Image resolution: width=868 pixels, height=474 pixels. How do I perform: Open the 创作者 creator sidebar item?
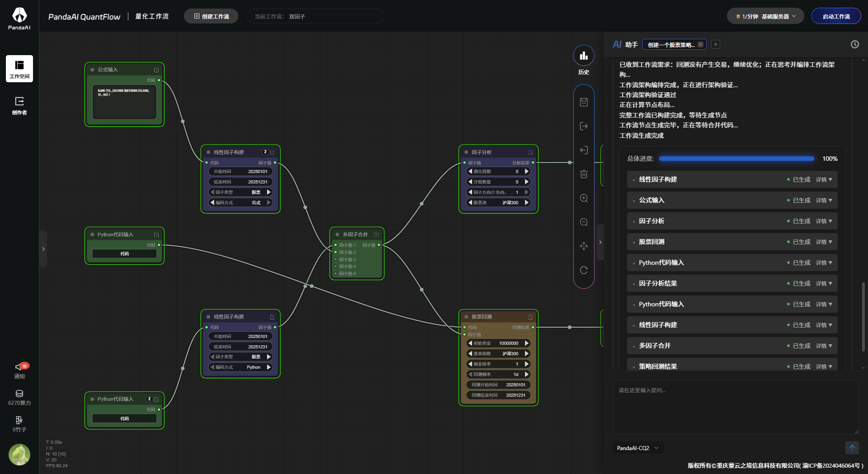tap(19, 106)
